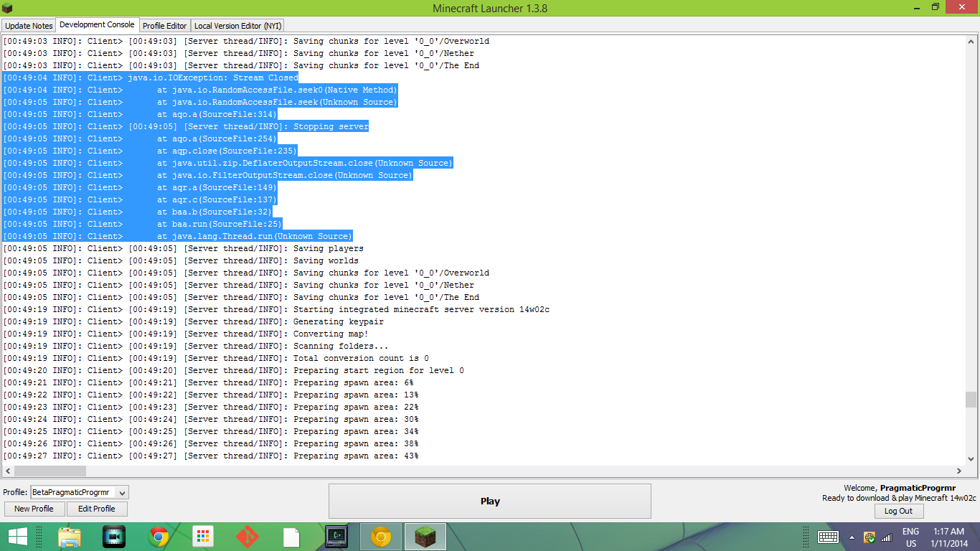Click the Minecraft Launcher title bar icon
Screen dimensions: 980x551
tap(8, 8)
